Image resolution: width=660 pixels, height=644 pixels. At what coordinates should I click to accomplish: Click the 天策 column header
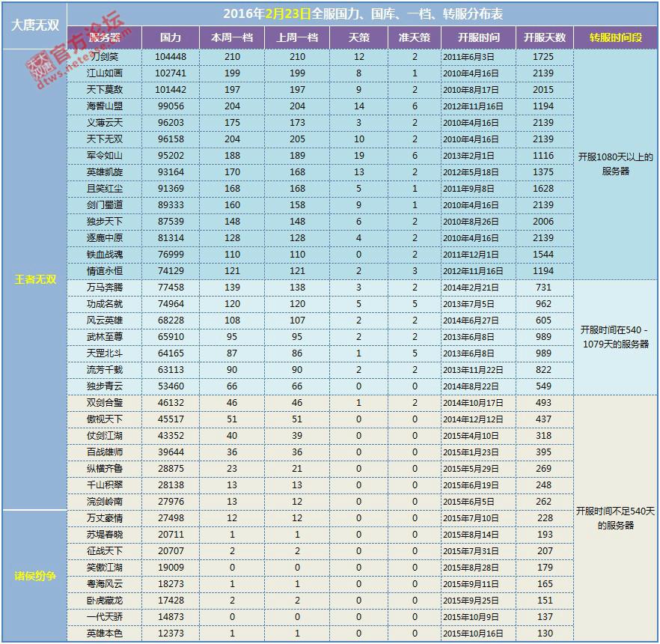(358, 37)
